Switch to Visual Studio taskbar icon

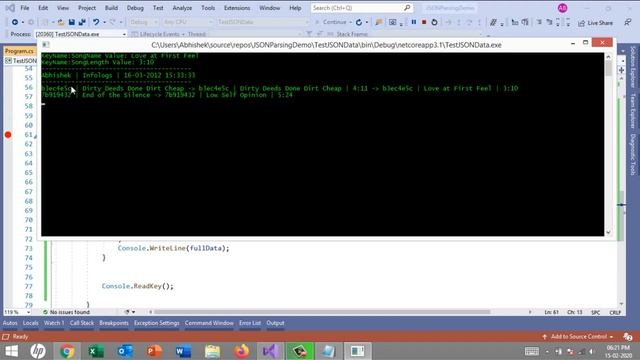pos(270,351)
